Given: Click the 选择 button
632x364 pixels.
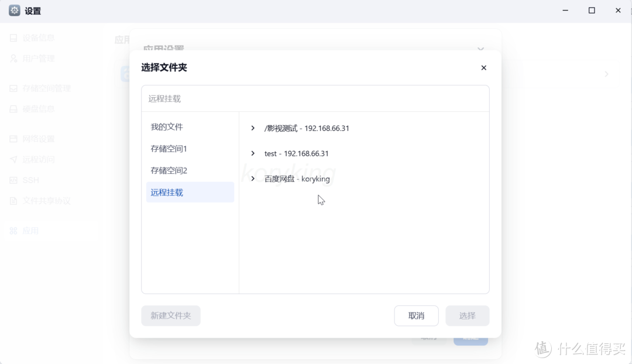Looking at the screenshot, I should click(x=467, y=315).
